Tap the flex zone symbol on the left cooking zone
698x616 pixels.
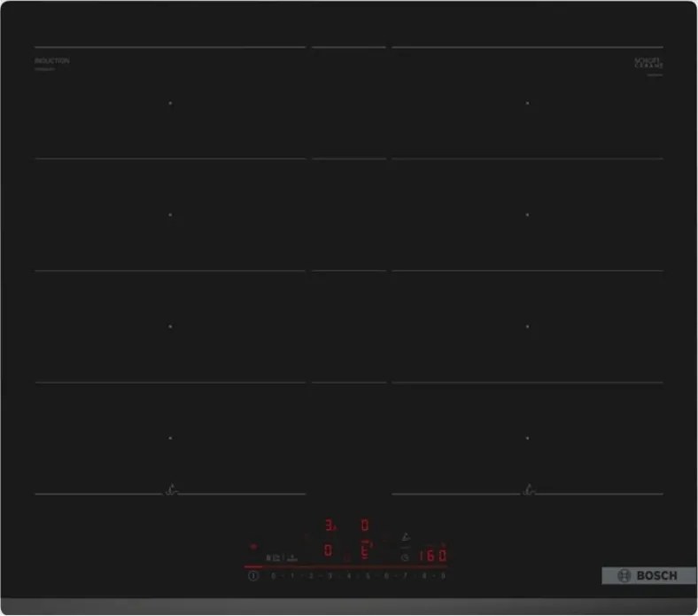[171, 490]
